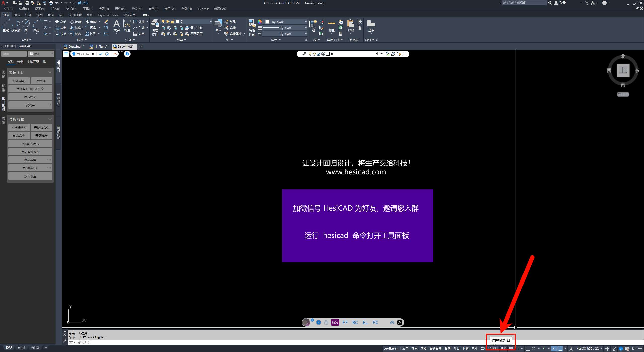Click the Array (阵列) tool
This screenshot has width=644, height=352.
(x=91, y=34)
